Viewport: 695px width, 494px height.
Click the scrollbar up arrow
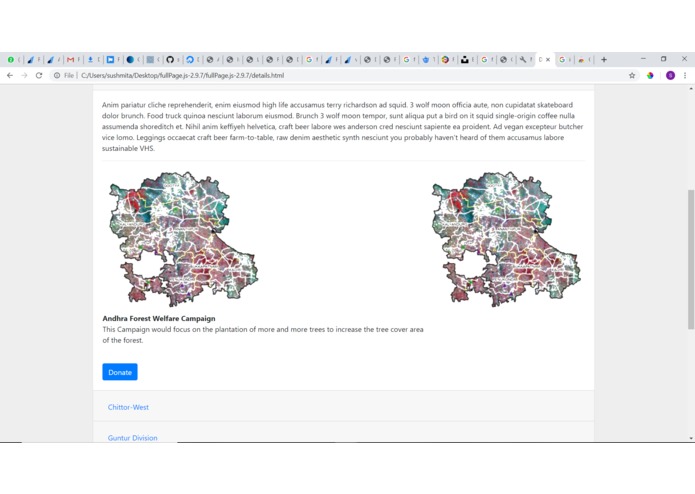[x=691, y=89]
